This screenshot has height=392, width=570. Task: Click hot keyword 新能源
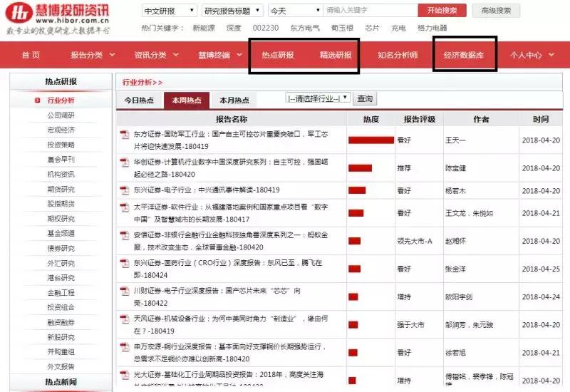pos(204,28)
